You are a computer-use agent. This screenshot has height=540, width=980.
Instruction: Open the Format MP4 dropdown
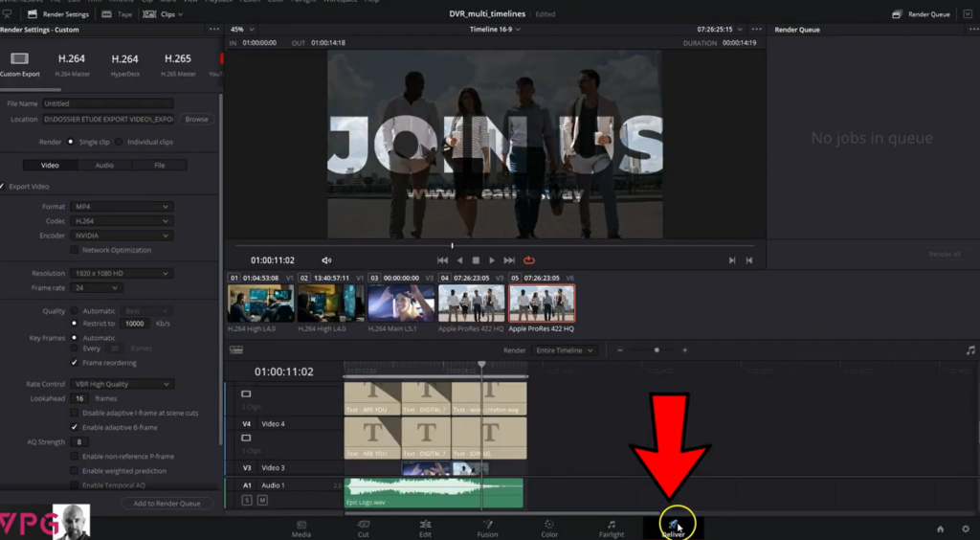(121, 207)
